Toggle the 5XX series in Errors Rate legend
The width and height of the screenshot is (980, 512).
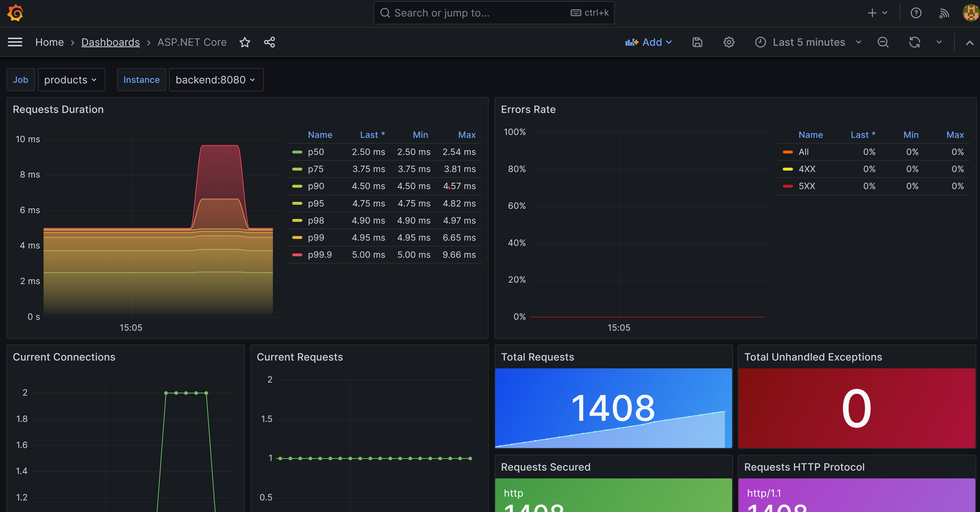[x=807, y=186]
